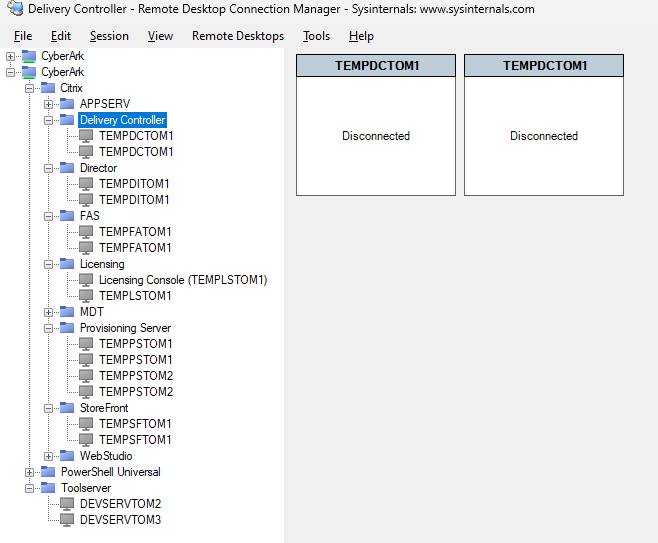Collapse the FAS folder
Image resolution: width=658 pixels, height=543 pixels.
pos(49,217)
